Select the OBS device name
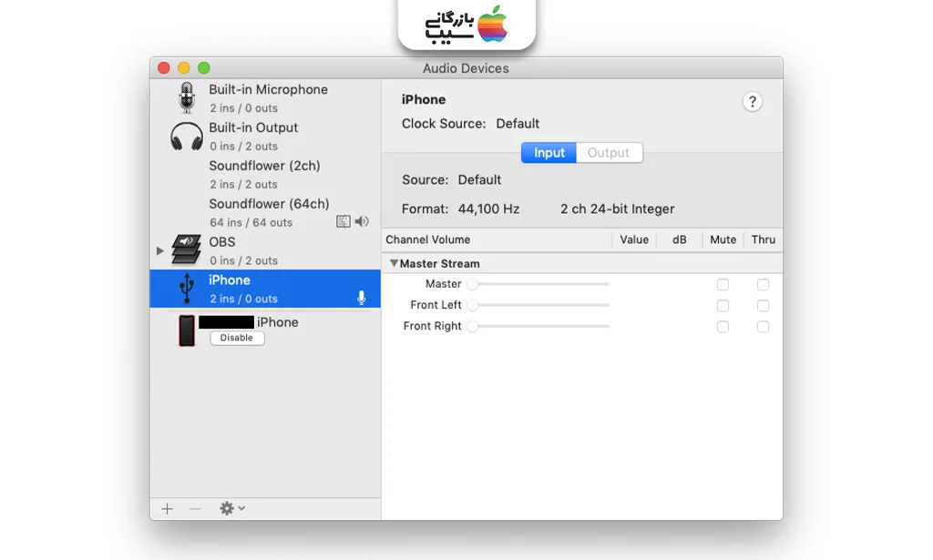Image resolution: width=933 pixels, height=560 pixels. (x=222, y=242)
